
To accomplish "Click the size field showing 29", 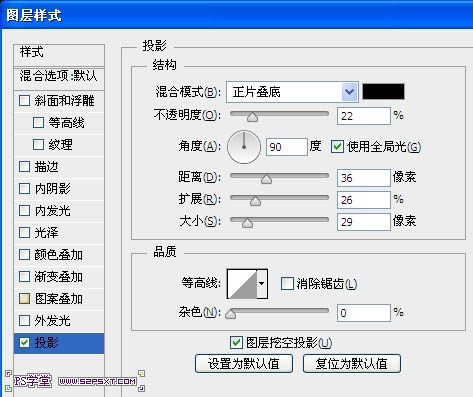I will (364, 222).
